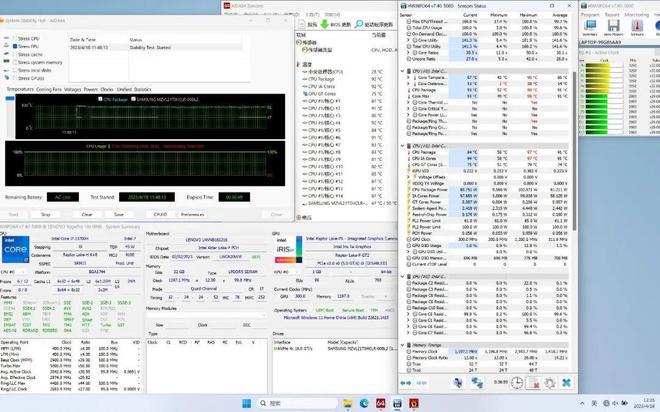Tick Stress local disks checkbox
The width and height of the screenshot is (660, 412).
point(15,70)
